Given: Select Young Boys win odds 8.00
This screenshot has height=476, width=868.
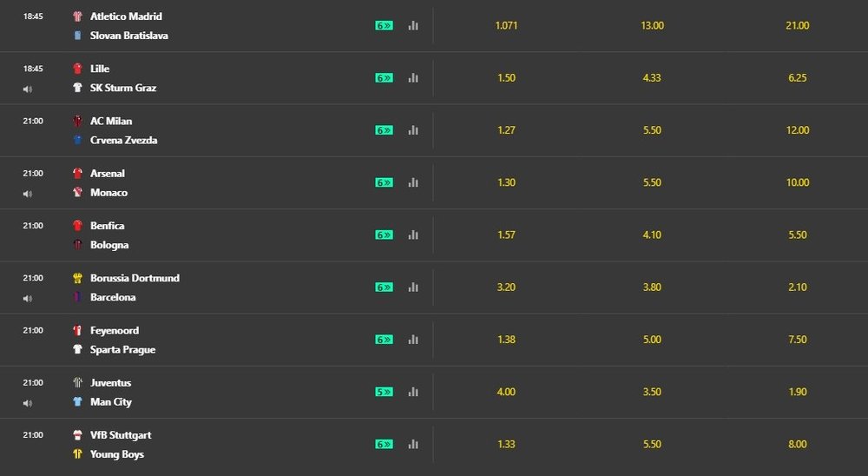Looking at the screenshot, I should coord(797,445).
